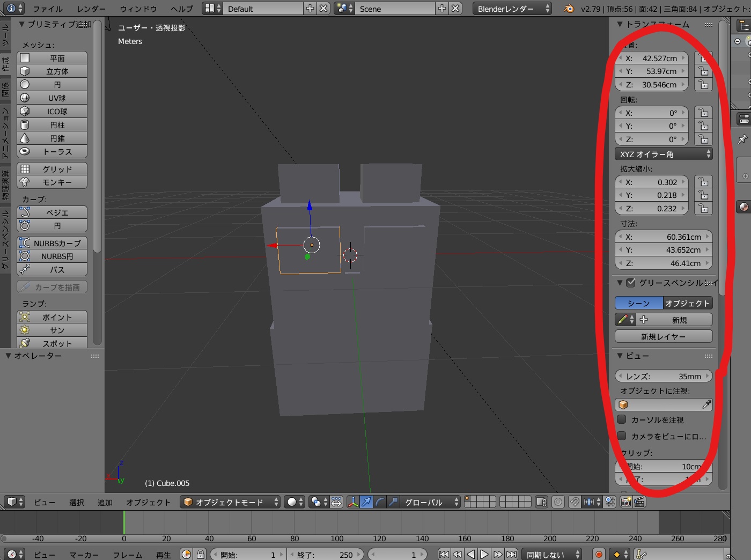Screen dimensions: 751x560
Task: Add a モンキー mesh primitive
Action: tap(51, 182)
